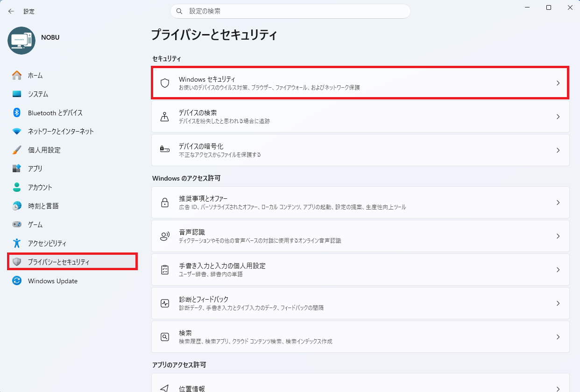
Task: Expand デバイスの検索 row chevron
Action: tap(558, 117)
